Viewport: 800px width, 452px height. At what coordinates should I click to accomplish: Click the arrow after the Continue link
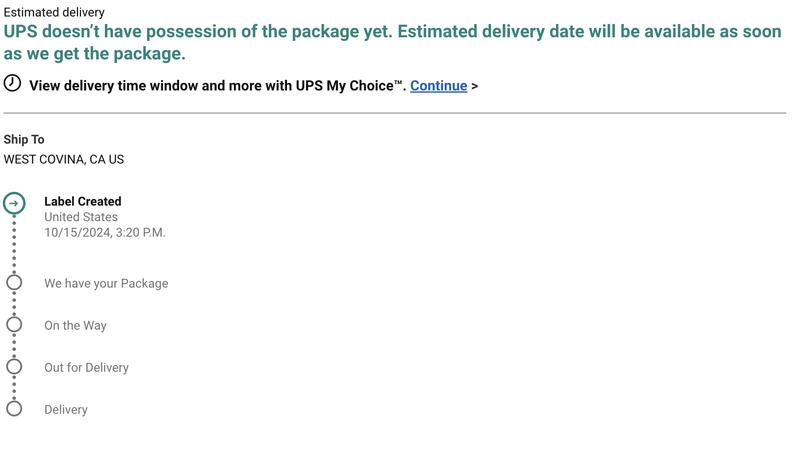point(474,86)
